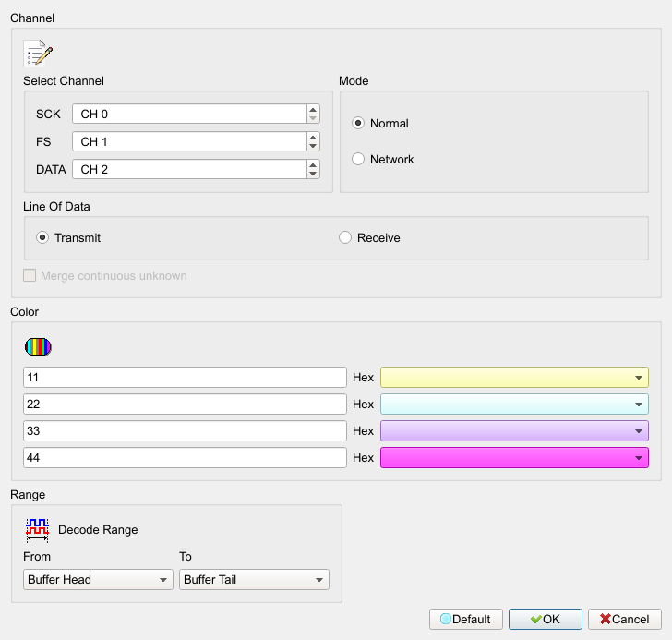Screen dimensions: 672x640
Task: Click the color value field containing 11
Action: pos(185,377)
